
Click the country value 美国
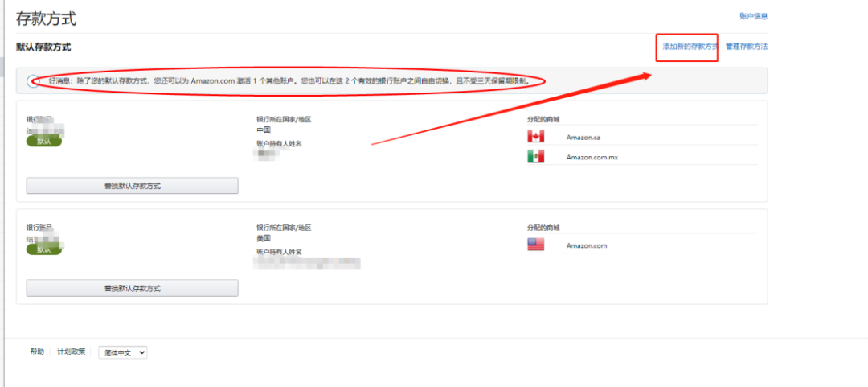[264, 238]
